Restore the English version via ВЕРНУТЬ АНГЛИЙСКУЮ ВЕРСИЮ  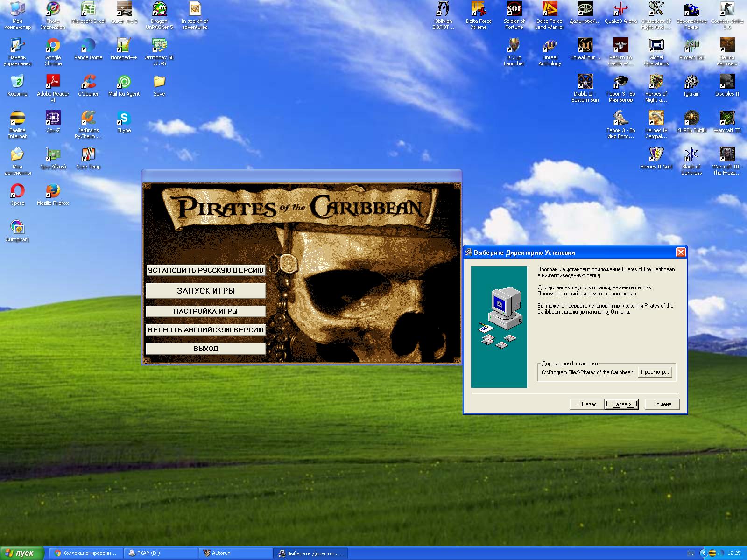pyautogui.click(x=206, y=330)
